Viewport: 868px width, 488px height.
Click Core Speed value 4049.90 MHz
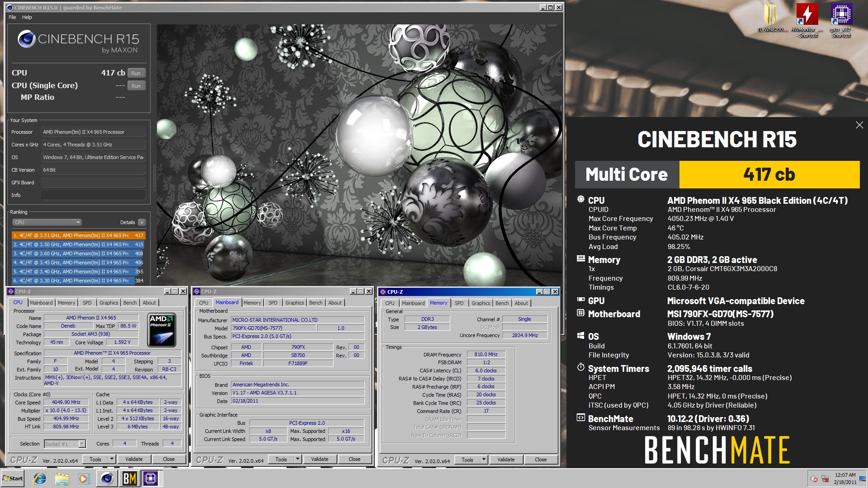point(66,402)
